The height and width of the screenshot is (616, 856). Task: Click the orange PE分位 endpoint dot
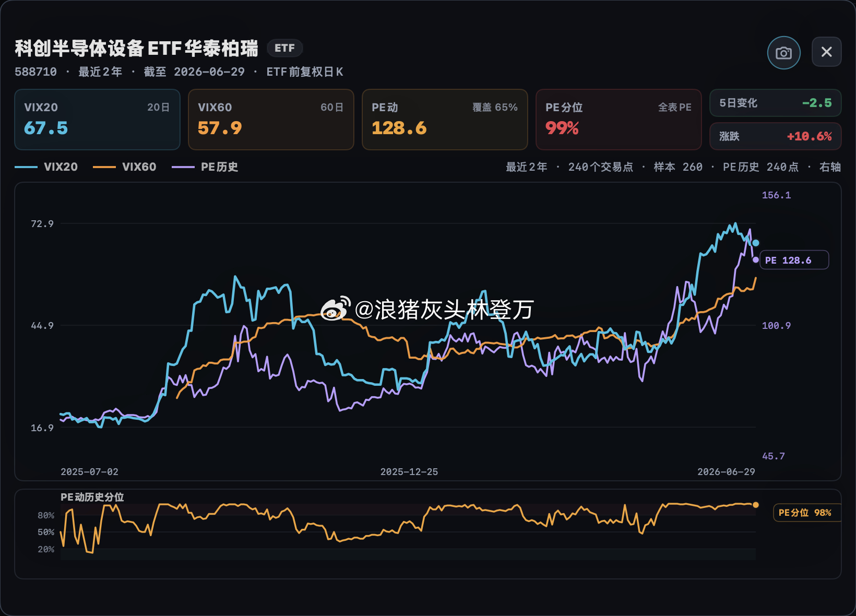(755, 505)
